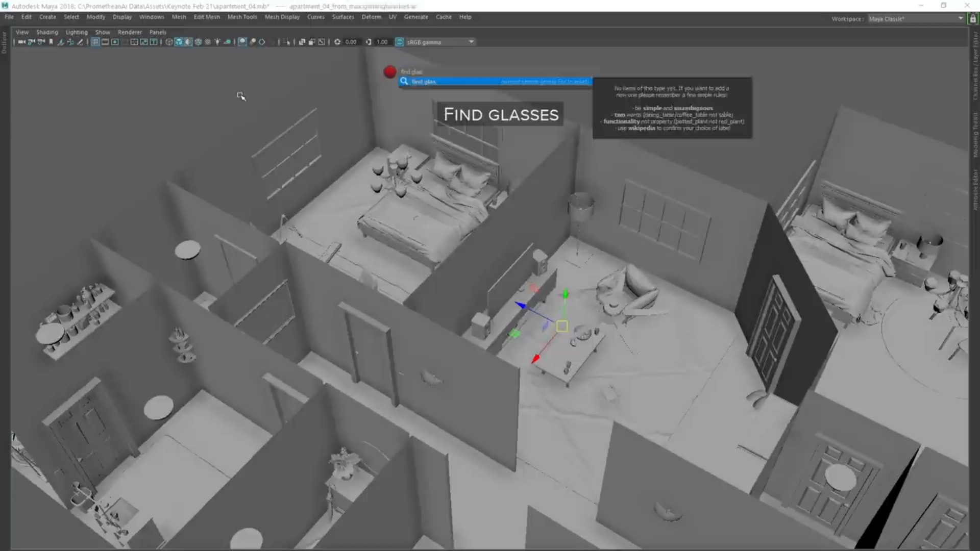Switch viewport to Wireframe shading
The image size is (980, 551).
pos(169,42)
